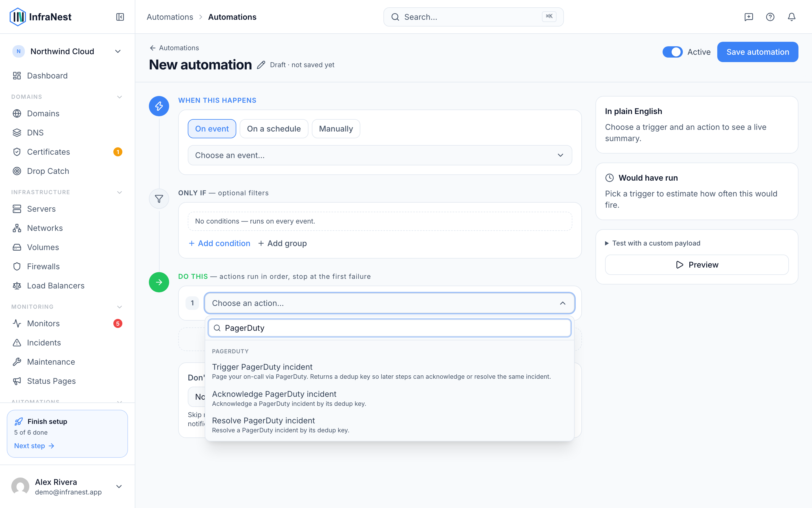Collapse the sidebar panel icon
The height and width of the screenshot is (508, 812).
click(120, 17)
